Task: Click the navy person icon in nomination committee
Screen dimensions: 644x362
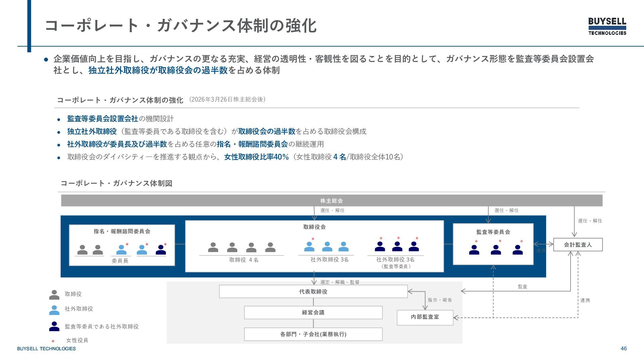Action: [x=161, y=250]
